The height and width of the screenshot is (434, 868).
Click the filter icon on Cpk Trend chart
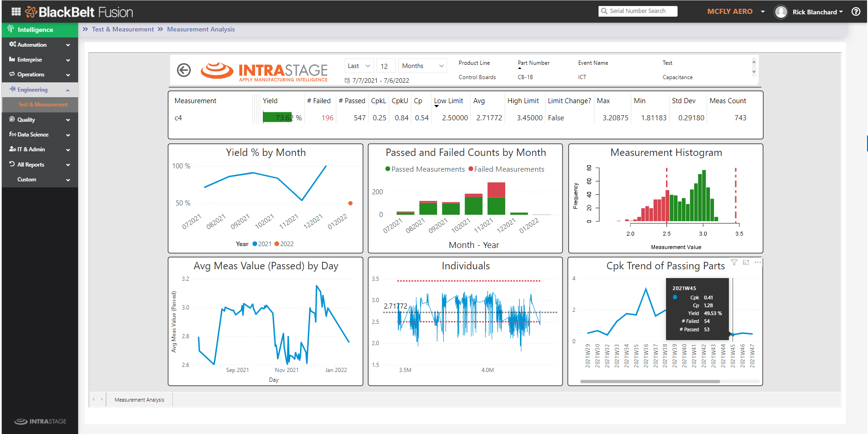click(x=734, y=262)
